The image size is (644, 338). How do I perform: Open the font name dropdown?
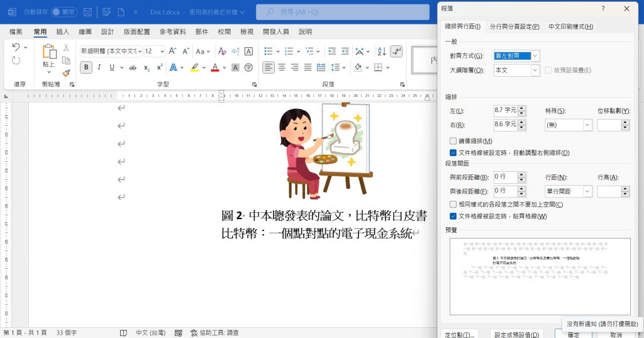140,51
